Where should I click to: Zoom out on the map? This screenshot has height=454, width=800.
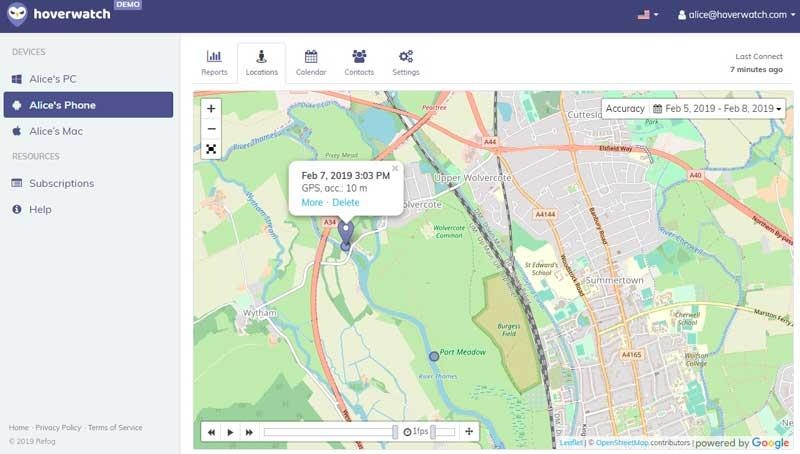coord(211,129)
